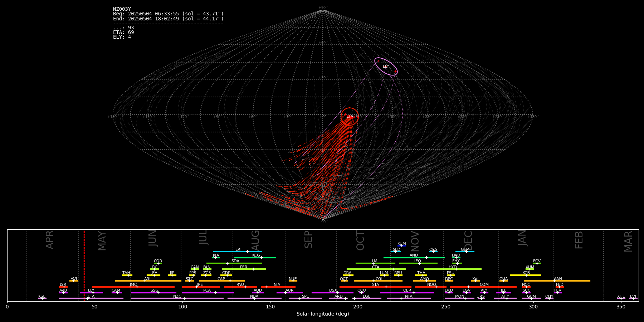Select the header line 'ELY: 4'

pyautogui.click(x=122, y=37)
